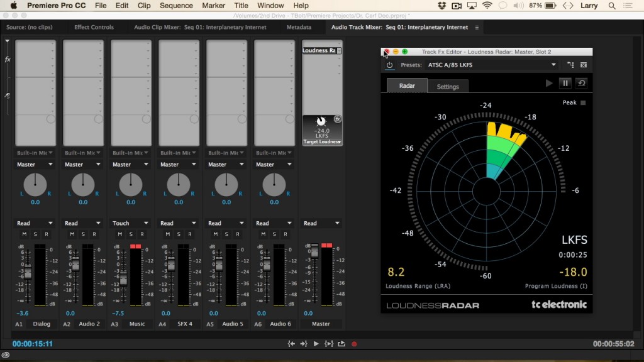Enable record on the Dialog track A1
The width and height of the screenshot is (644, 362).
point(47,234)
